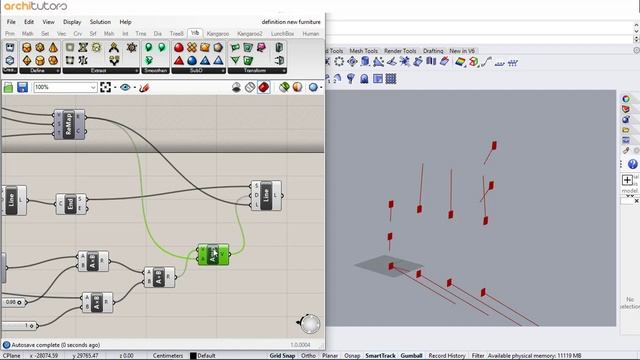Expand preview mesh quality blue sphere dropdown

pos(321,88)
